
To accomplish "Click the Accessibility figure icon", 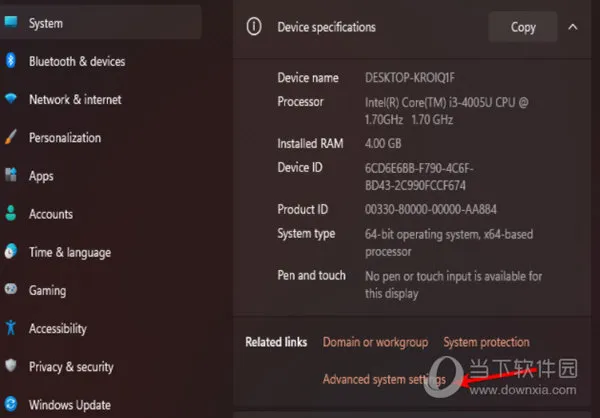I will click(x=11, y=328).
